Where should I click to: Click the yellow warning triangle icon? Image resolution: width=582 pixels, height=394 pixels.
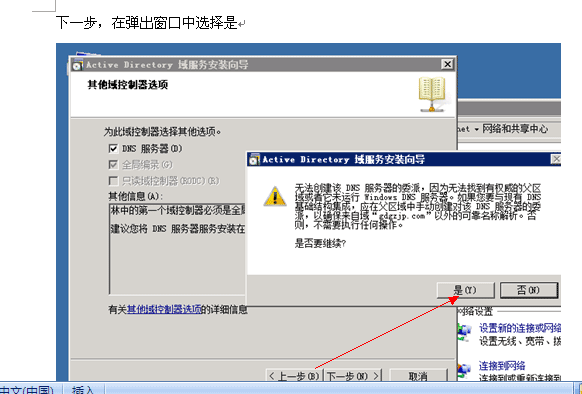tap(275, 196)
